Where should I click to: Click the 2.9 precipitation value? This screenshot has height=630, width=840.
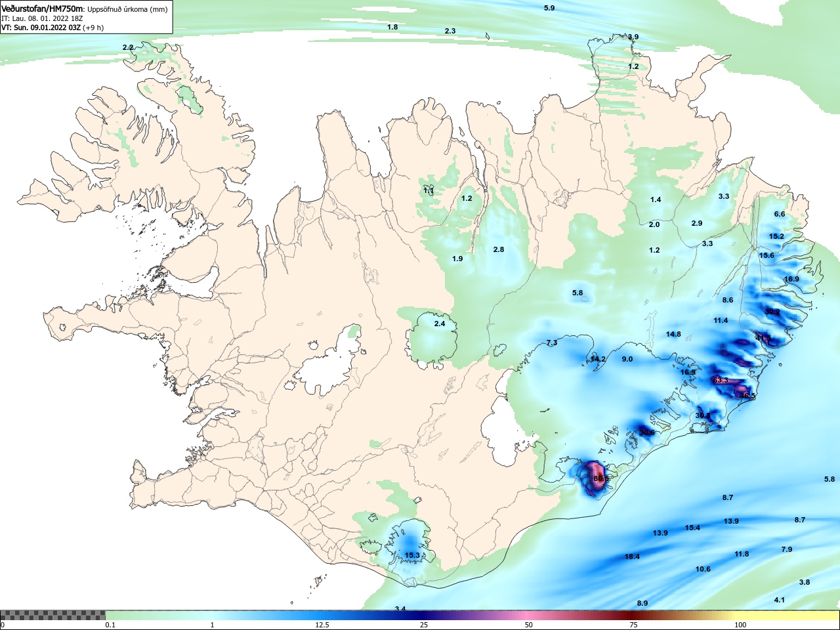click(x=697, y=223)
